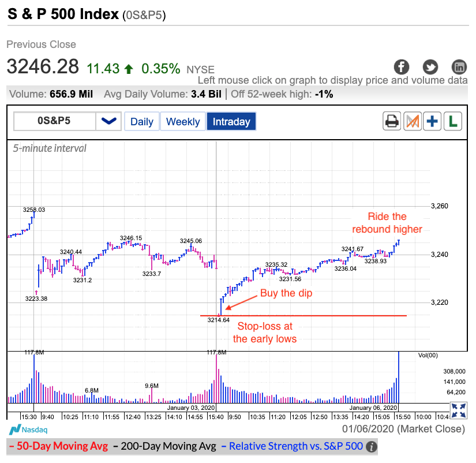Click the 3,240 price axis label
Image resolution: width=476 pixels, height=463 pixels.
click(440, 254)
